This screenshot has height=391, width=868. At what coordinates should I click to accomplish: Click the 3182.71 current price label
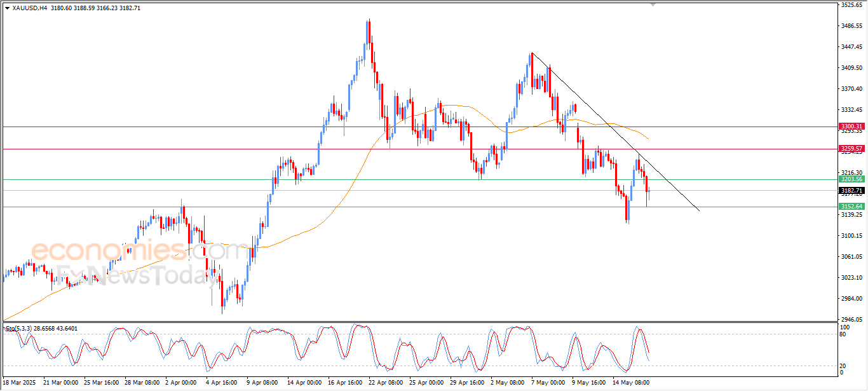[x=851, y=190]
